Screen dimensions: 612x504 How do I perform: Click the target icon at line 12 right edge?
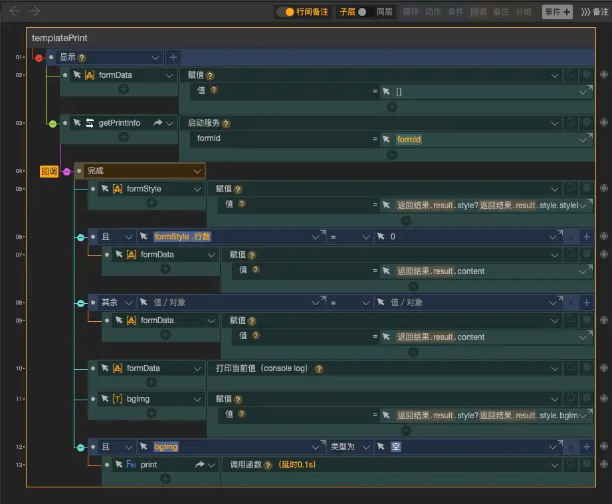pyautogui.click(x=604, y=446)
